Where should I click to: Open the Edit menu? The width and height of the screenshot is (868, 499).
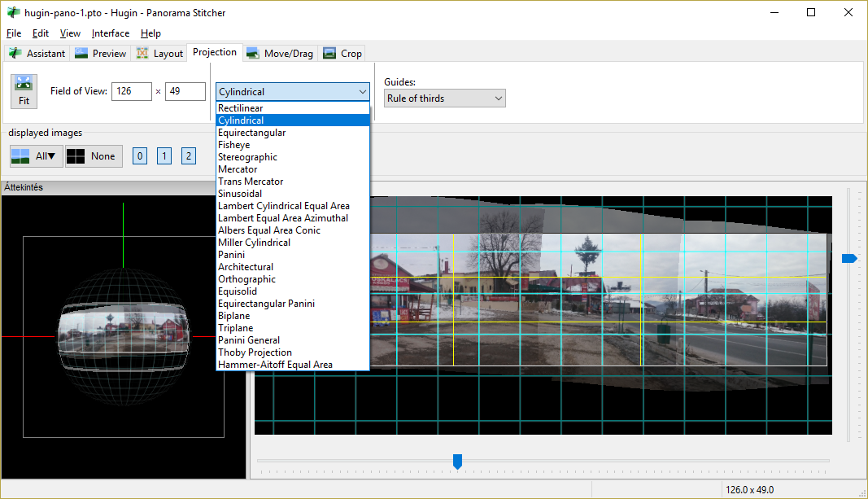[x=41, y=33]
